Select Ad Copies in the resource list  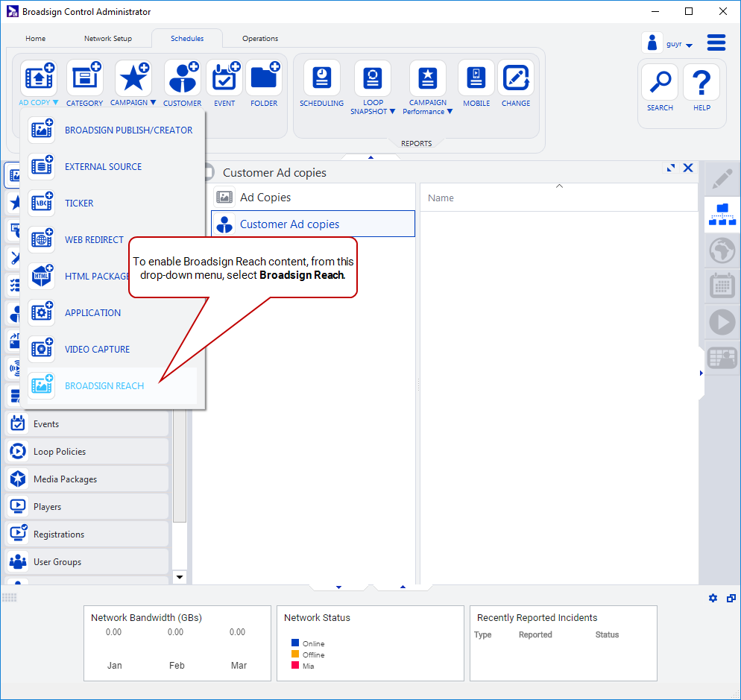coord(313,197)
